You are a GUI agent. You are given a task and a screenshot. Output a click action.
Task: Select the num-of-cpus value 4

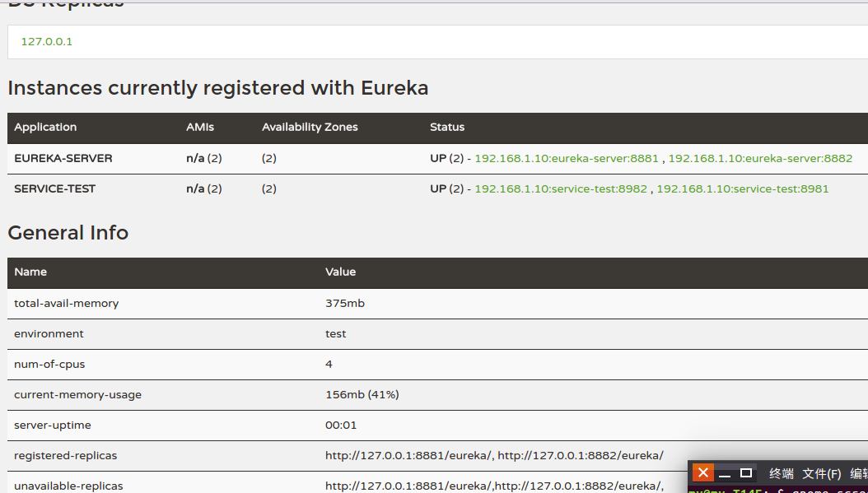point(329,364)
